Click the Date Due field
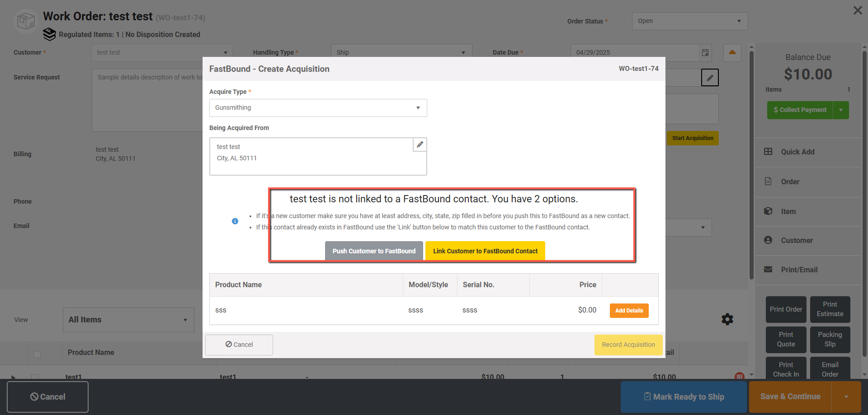Image resolution: width=868 pixels, height=415 pixels. pos(635,53)
